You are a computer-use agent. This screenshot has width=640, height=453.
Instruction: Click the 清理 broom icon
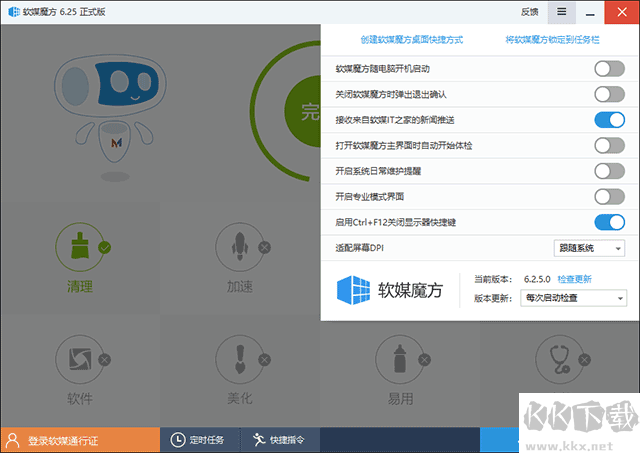coord(79,247)
